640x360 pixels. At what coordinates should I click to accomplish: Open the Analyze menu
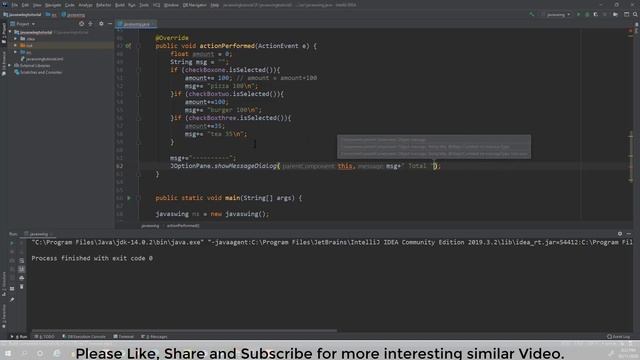click(x=85, y=5)
